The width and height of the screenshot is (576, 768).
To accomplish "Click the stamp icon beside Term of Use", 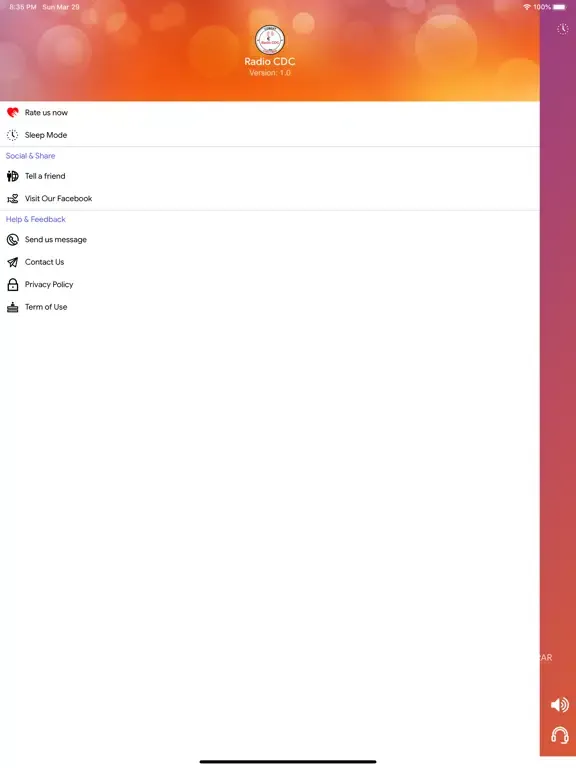I will click(13, 307).
